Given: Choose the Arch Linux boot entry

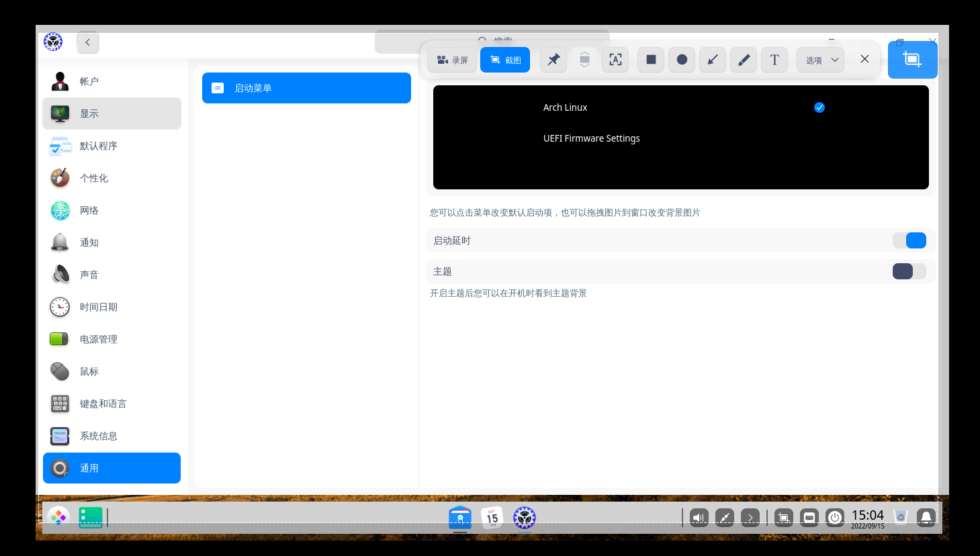Looking at the screenshot, I should point(565,107).
